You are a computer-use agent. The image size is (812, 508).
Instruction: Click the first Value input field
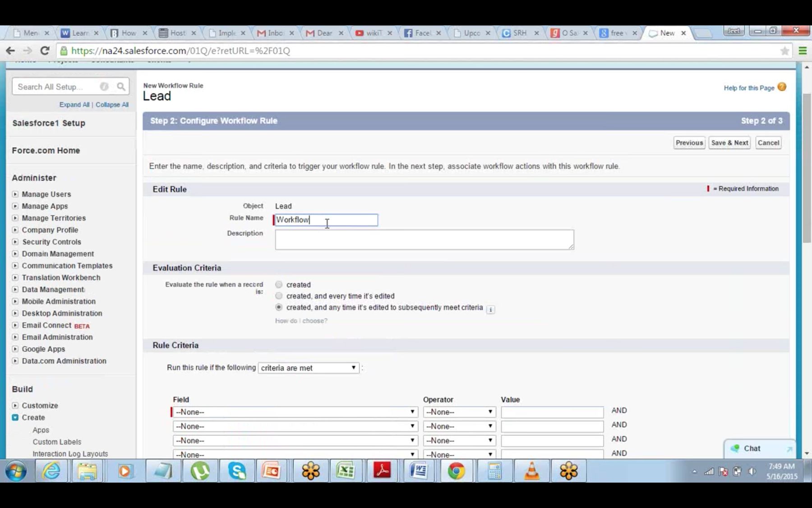point(552,412)
